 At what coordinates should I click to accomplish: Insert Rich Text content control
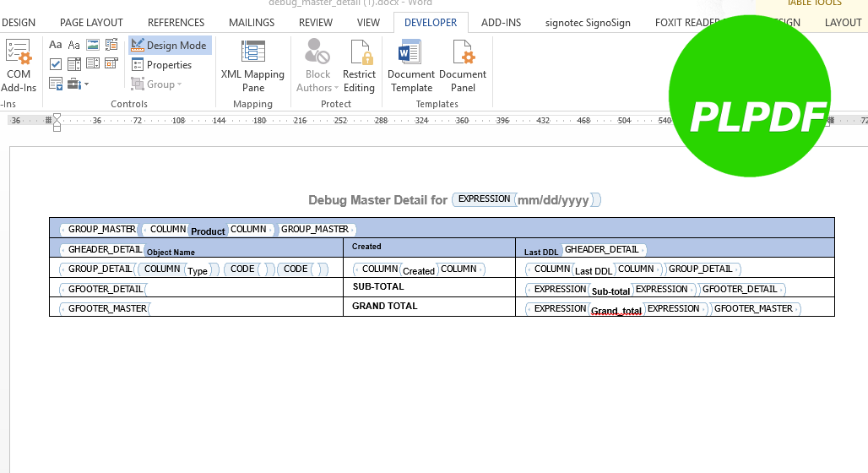(x=56, y=45)
